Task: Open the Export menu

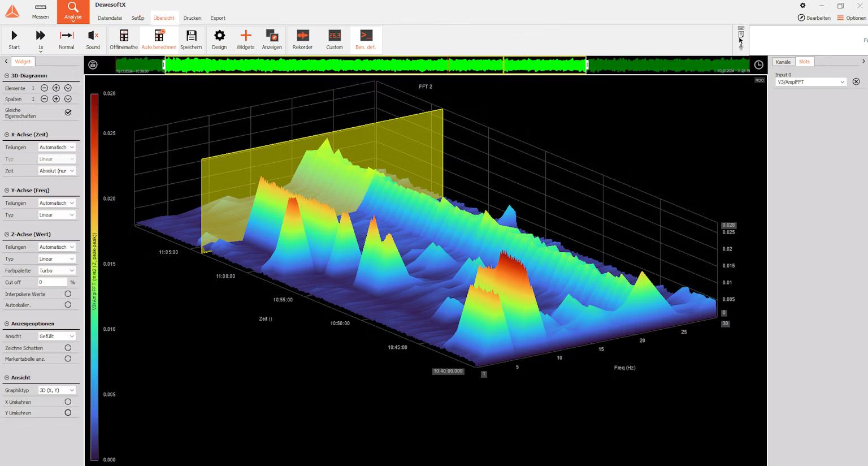Action: tap(218, 18)
